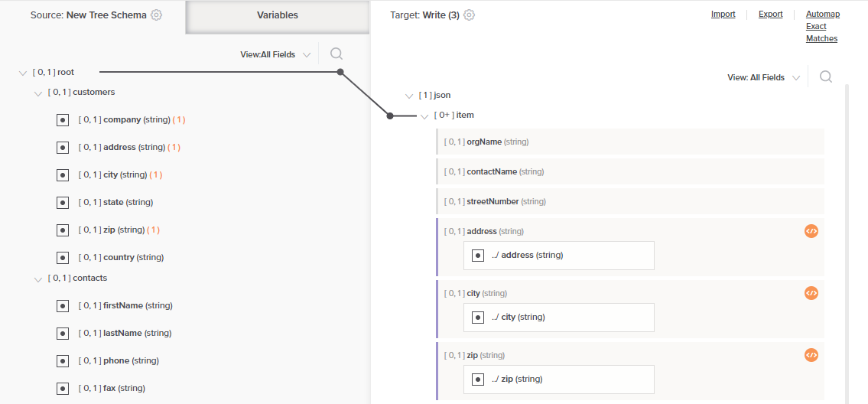Viewport: 868px width, 404px height.
Task: Select the state (string) text
Action: tap(128, 203)
